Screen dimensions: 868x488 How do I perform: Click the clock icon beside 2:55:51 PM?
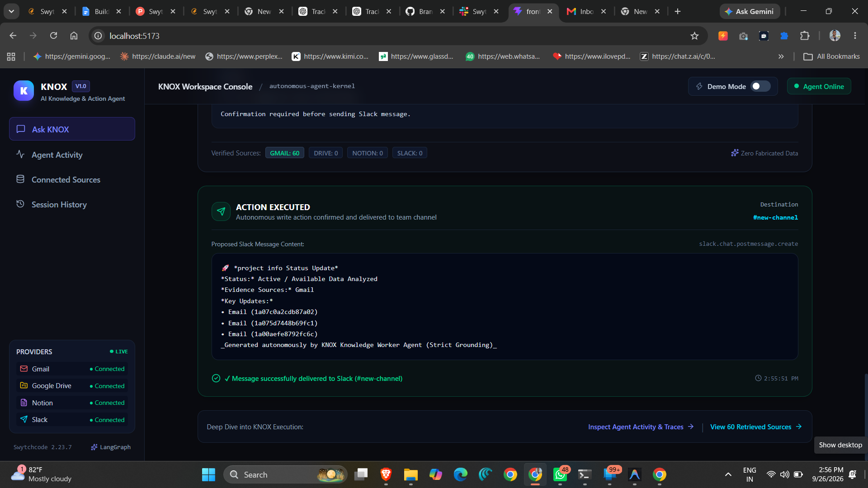(758, 378)
